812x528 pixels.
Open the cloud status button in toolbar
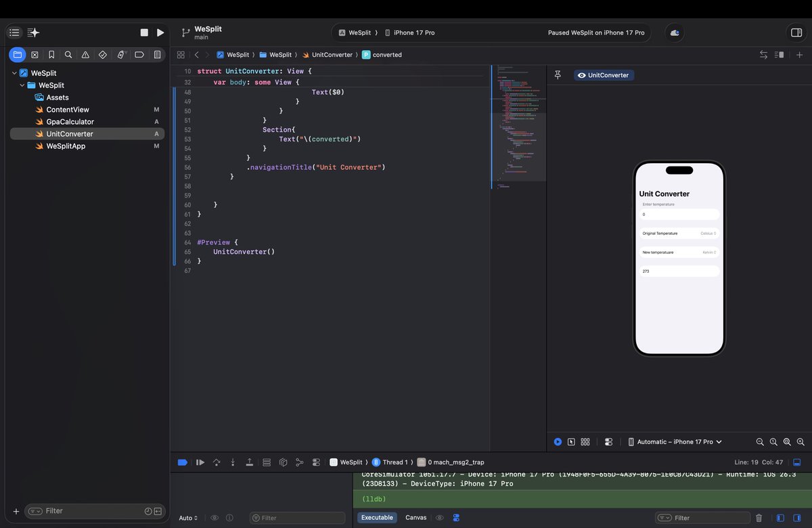675,32
